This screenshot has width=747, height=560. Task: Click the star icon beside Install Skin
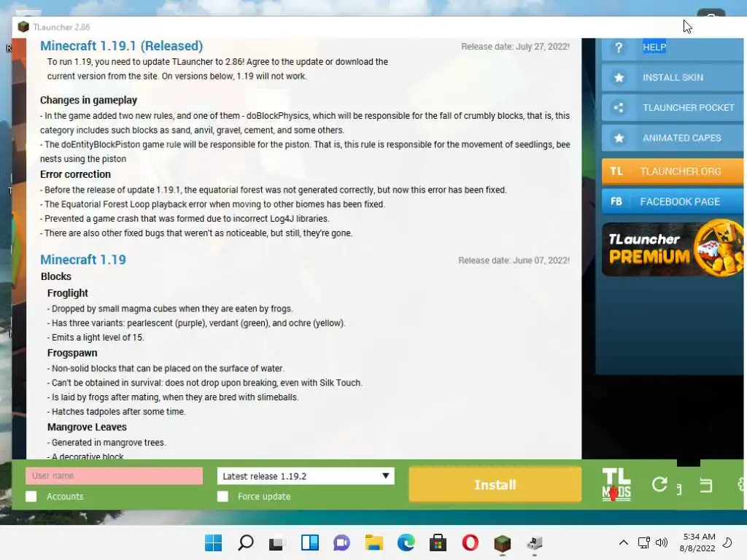click(x=619, y=77)
